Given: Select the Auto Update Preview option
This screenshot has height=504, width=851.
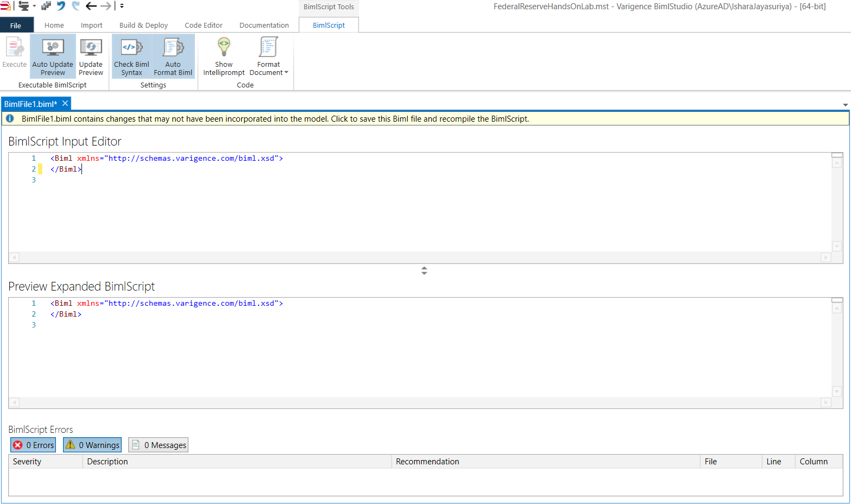Looking at the screenshot, I should [52, 56].
